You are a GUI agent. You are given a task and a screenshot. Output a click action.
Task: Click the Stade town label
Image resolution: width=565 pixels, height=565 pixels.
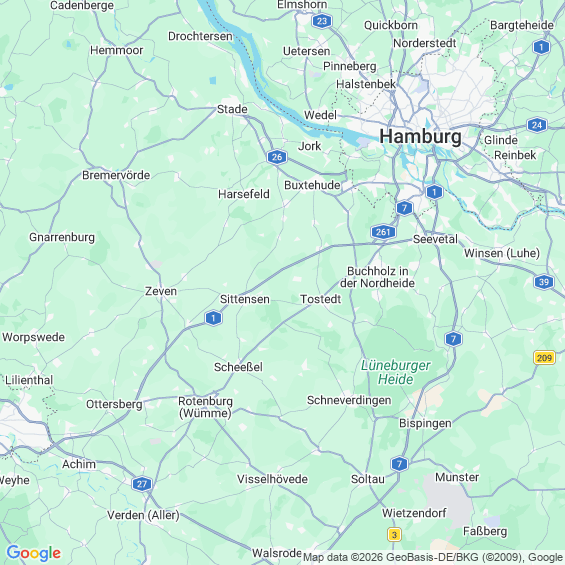point(232,109)
